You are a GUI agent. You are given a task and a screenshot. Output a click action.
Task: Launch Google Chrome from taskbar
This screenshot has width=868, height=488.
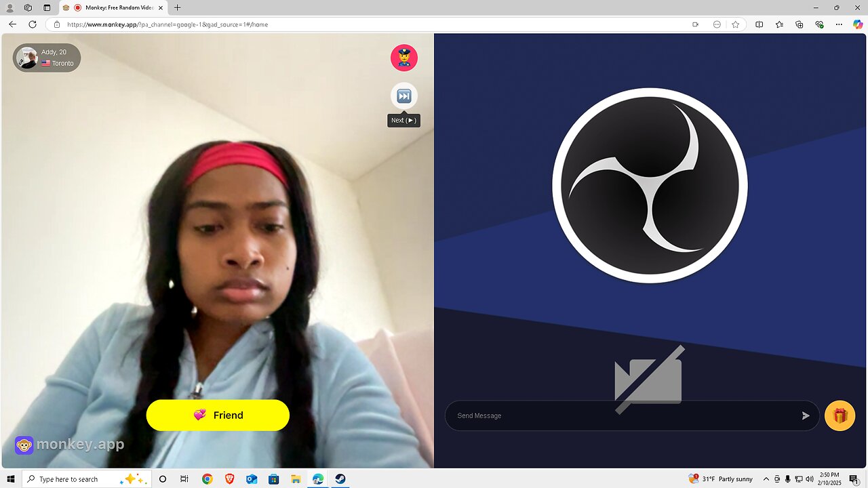(208, 479)
